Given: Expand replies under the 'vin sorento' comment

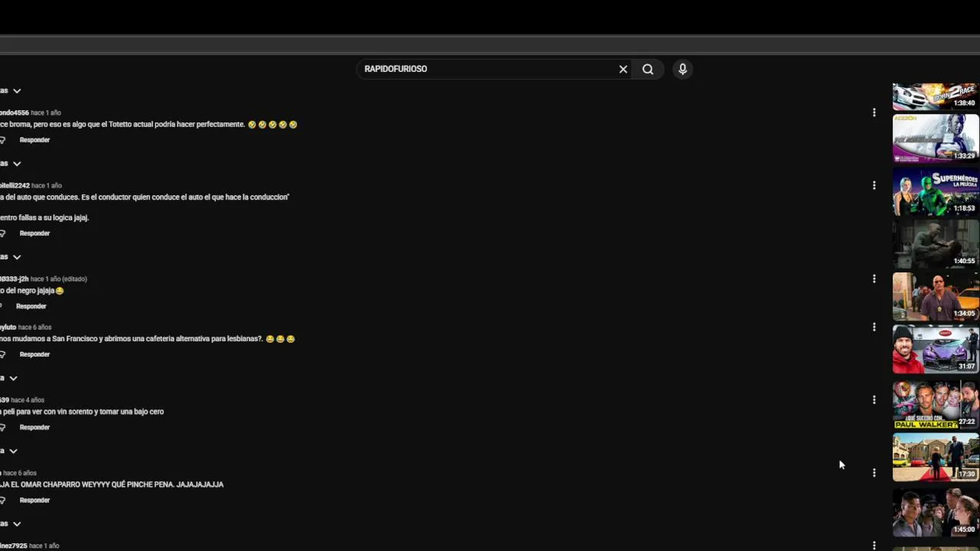Looking at the screenshot, I should click(9, 451).
